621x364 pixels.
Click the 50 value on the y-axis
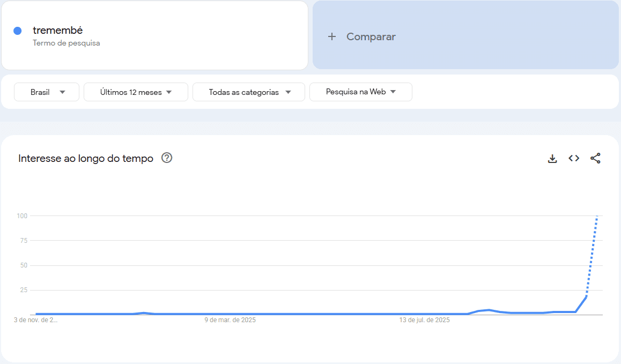pyautogui.click(x=24, y=265)
